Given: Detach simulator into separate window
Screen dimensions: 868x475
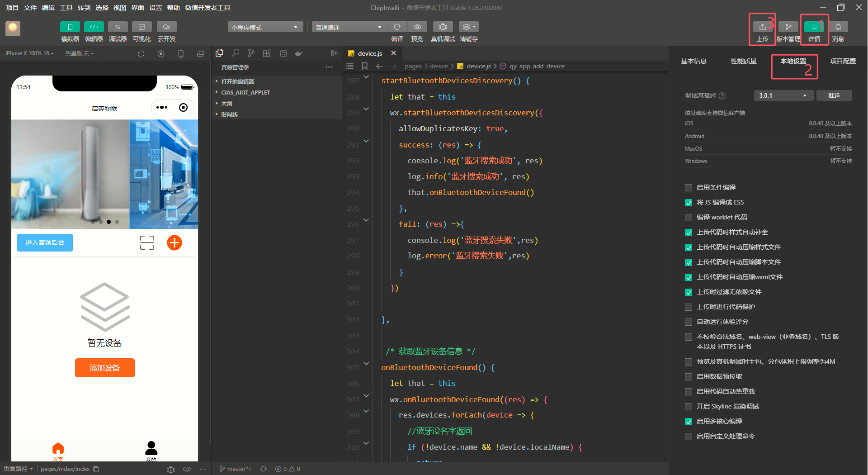Looking at the screenshot, I should point(201,54).
